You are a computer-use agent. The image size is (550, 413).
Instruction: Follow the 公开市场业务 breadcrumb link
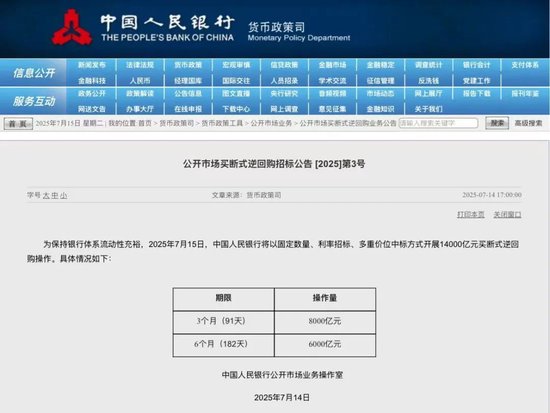271,123
